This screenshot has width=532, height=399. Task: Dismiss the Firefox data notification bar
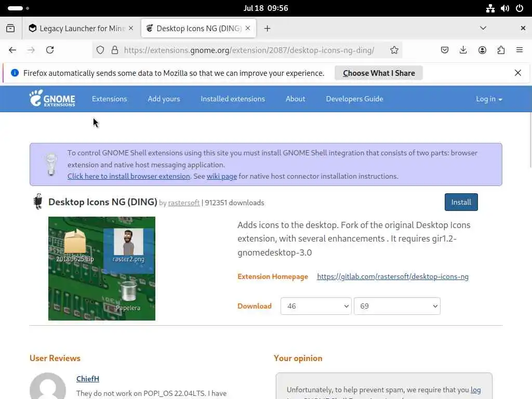coord(518,73)
